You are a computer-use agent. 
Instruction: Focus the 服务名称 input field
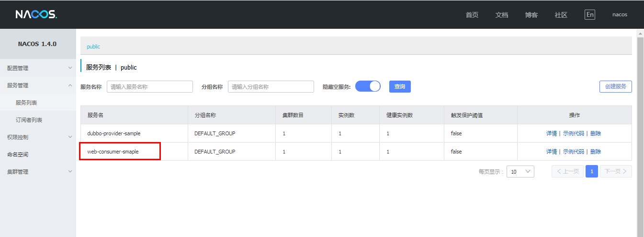pos(150,86)
